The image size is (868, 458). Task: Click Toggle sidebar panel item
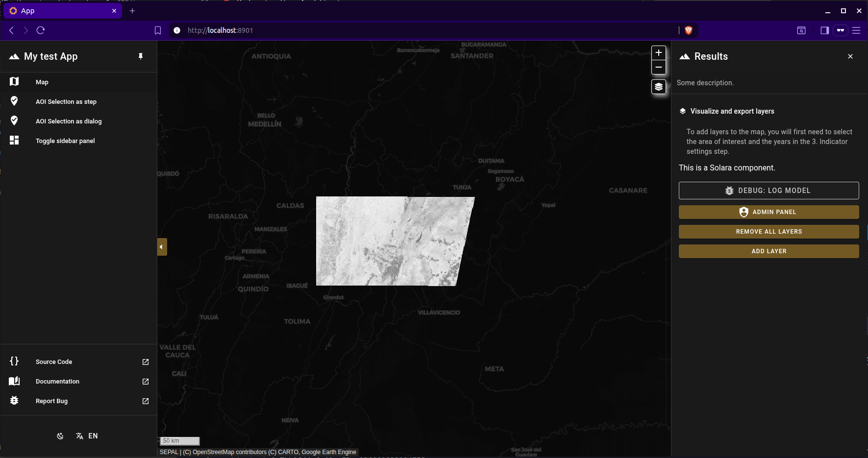78,141
